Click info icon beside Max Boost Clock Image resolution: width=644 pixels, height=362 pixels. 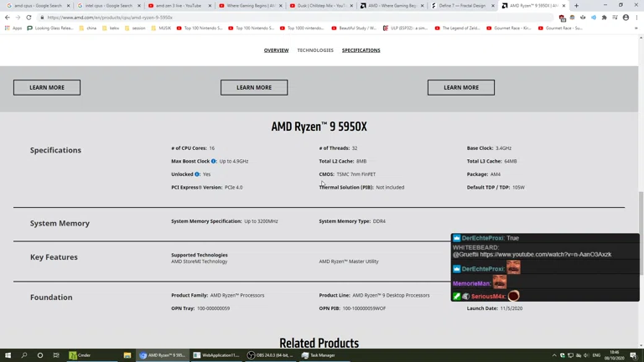(x=214, y=161)
